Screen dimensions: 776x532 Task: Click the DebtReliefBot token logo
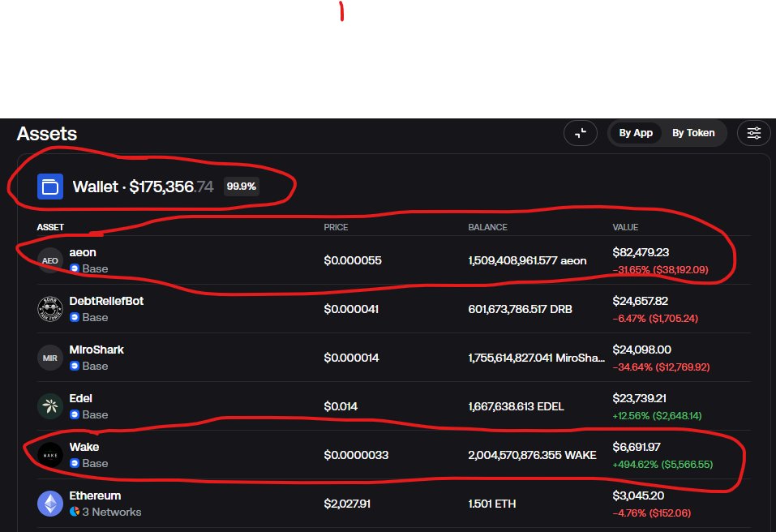point(50,309)
